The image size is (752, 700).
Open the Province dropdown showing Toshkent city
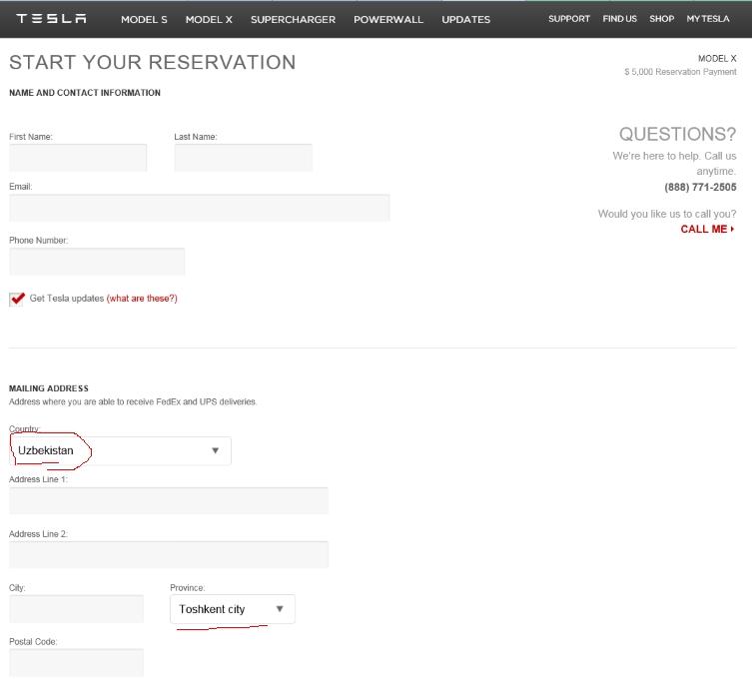coord(233,609)
